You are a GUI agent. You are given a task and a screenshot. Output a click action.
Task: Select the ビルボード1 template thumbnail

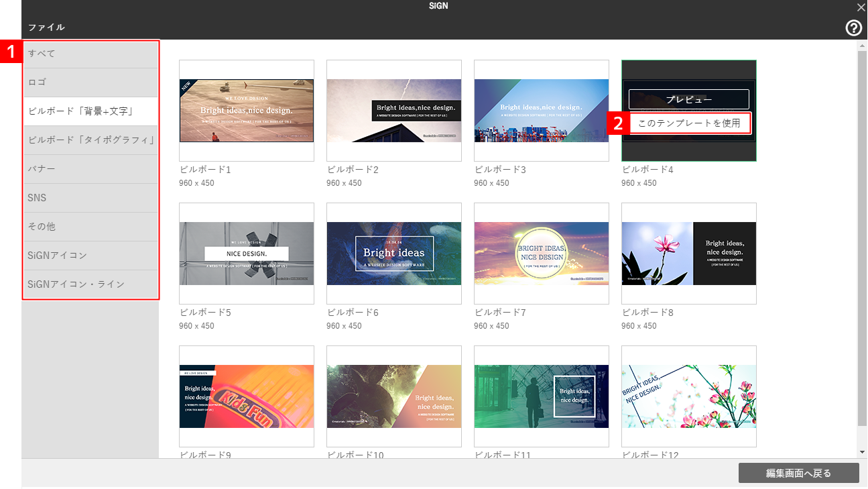tap(247, 111)
